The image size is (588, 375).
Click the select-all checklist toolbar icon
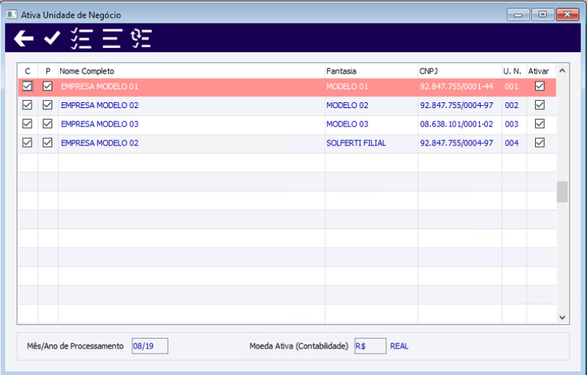(x=82, y=38)
